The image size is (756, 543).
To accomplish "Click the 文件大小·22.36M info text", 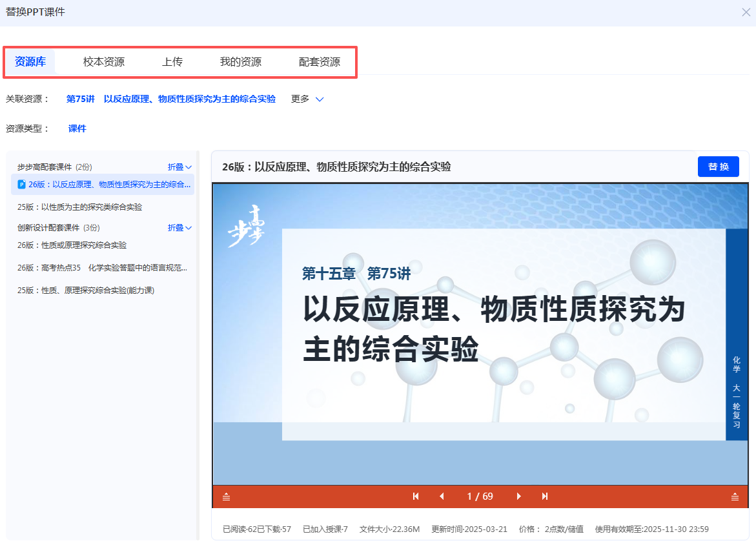I will [389, 529].
